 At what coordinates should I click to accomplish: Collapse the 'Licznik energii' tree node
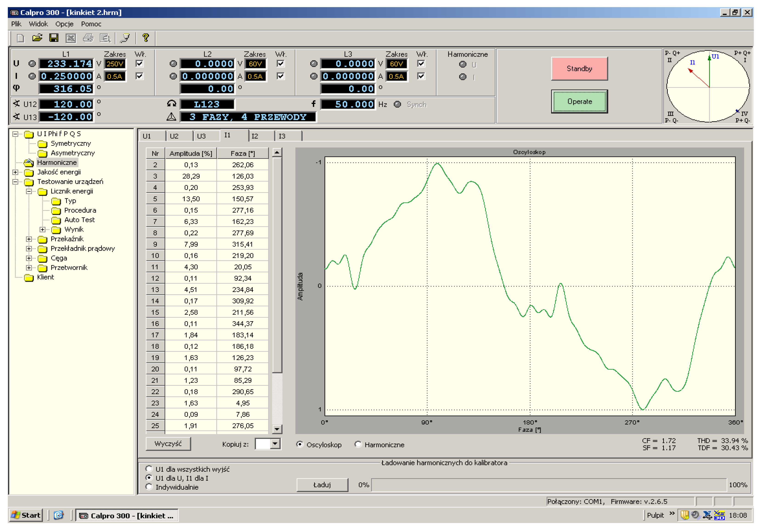(29, 191)
